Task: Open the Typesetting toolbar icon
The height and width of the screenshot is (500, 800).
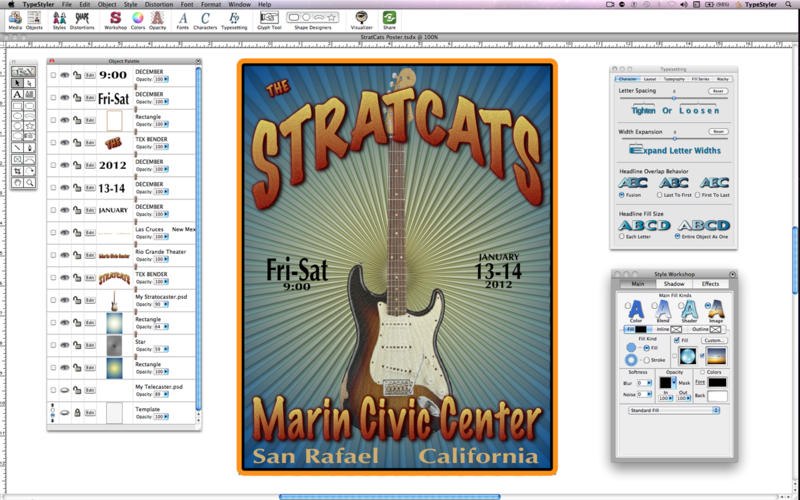Action: [234, 18]
